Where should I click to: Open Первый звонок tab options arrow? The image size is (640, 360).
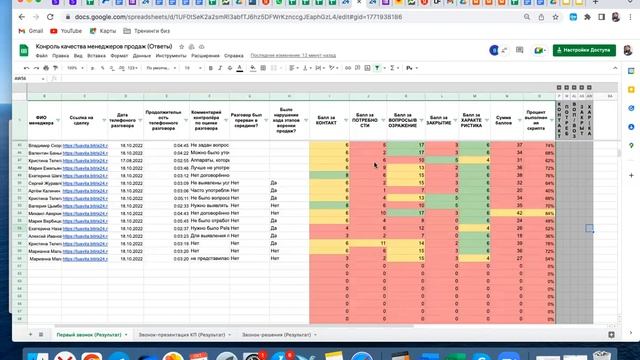tap(126, 335)
